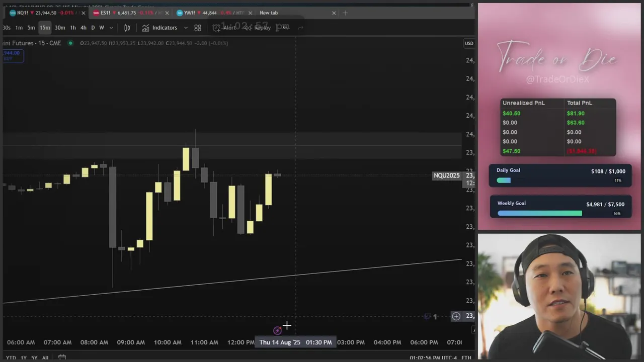Open the Indicators menu
644x362 pixels.
tap(159, 28)
